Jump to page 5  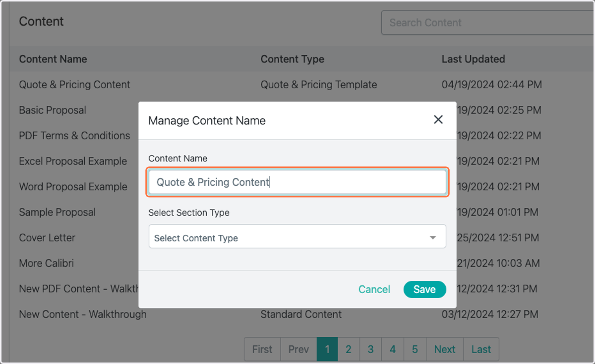tap(415, 349)
